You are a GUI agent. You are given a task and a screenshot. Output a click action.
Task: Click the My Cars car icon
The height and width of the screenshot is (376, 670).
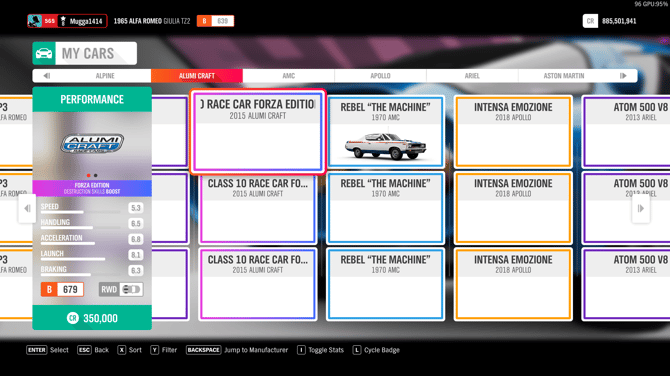point(44,53)
